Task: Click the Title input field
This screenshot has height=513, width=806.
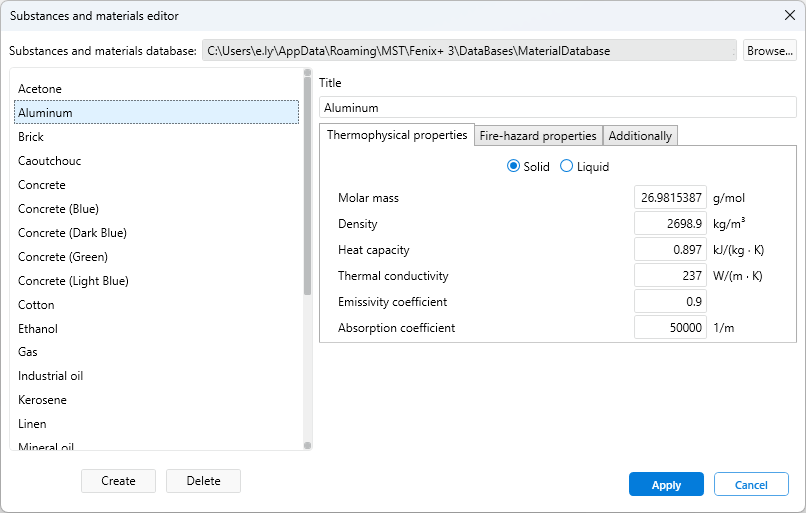Action: [558, 107]
